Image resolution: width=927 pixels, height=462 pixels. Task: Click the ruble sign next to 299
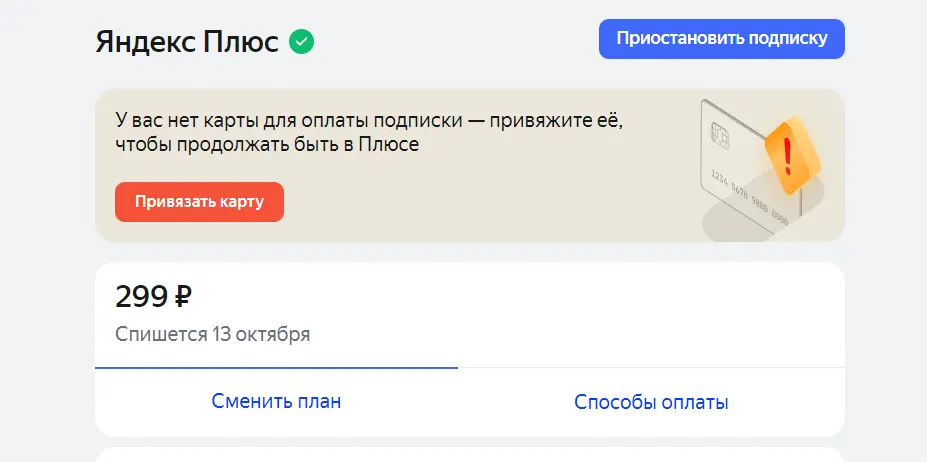click(183, 297)
